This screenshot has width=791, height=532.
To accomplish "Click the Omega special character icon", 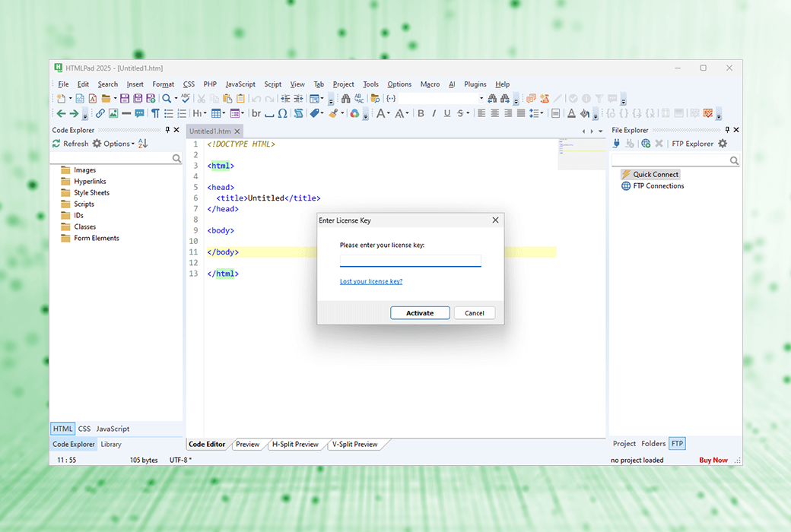I will click(282, 113).
